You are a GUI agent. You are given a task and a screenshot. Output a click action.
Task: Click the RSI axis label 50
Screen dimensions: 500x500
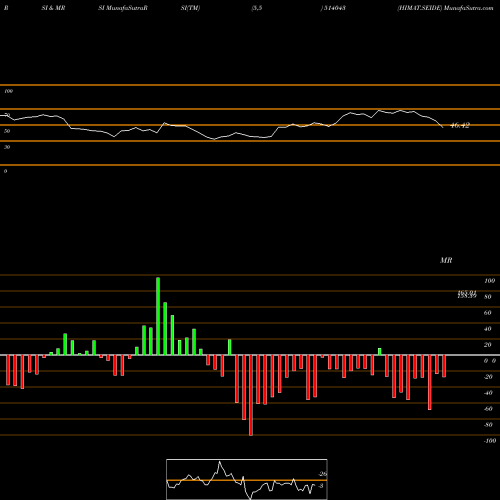pyautogui.click(x=7, y=131)
